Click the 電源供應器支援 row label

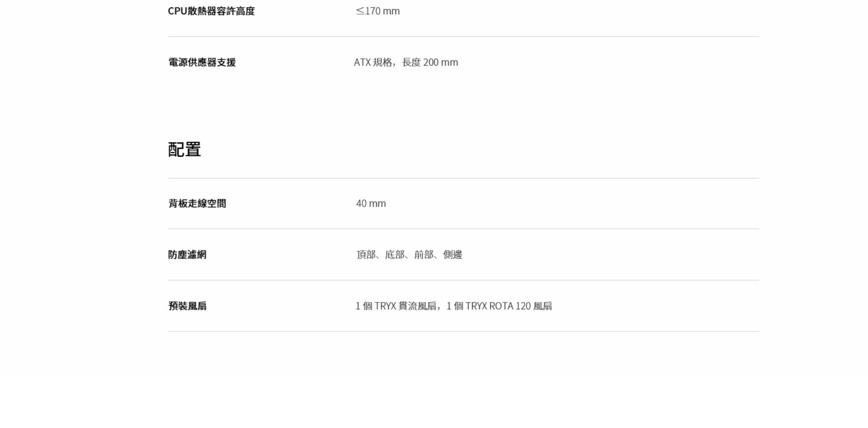(202, 62)
